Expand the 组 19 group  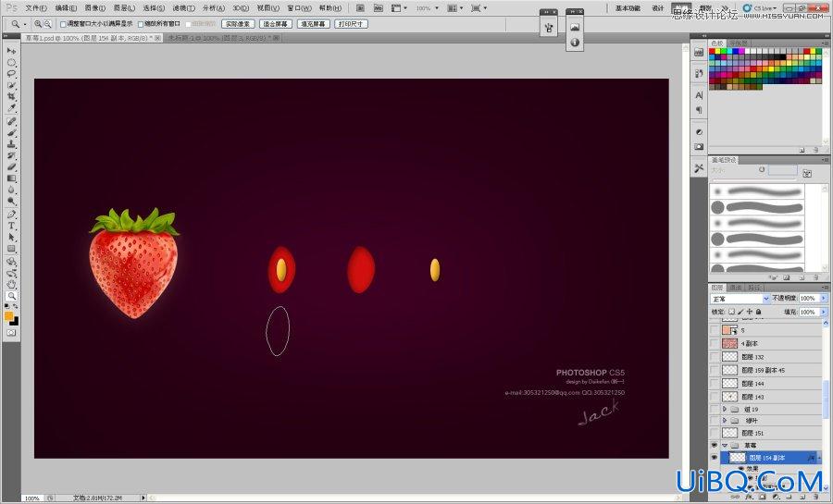tap(725, 409)
